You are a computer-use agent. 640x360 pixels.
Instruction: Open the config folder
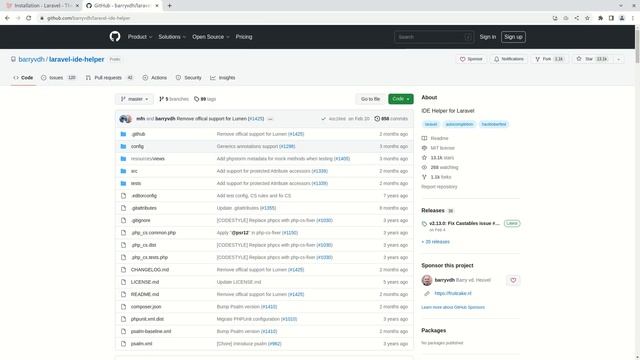coord(137,146)
